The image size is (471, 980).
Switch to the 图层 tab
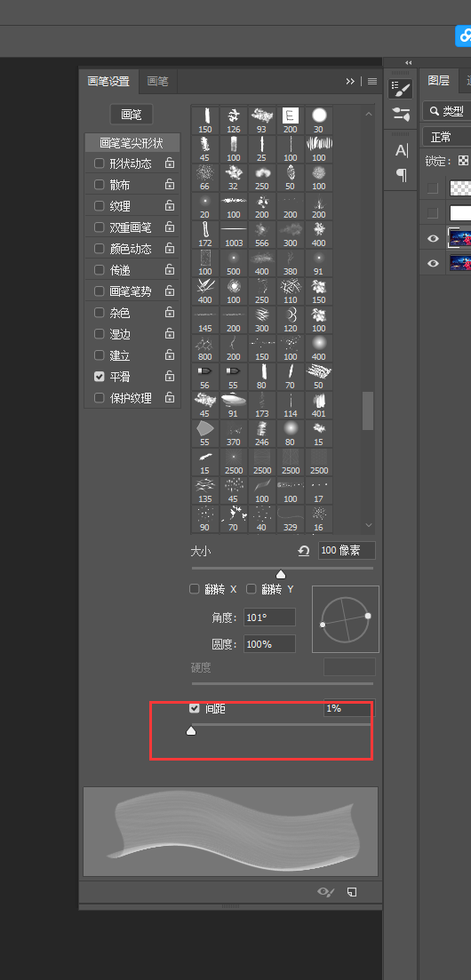point(438,81)
